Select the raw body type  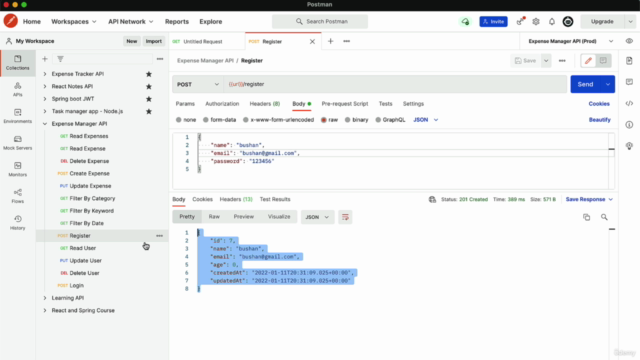click(x=329, y=120)
